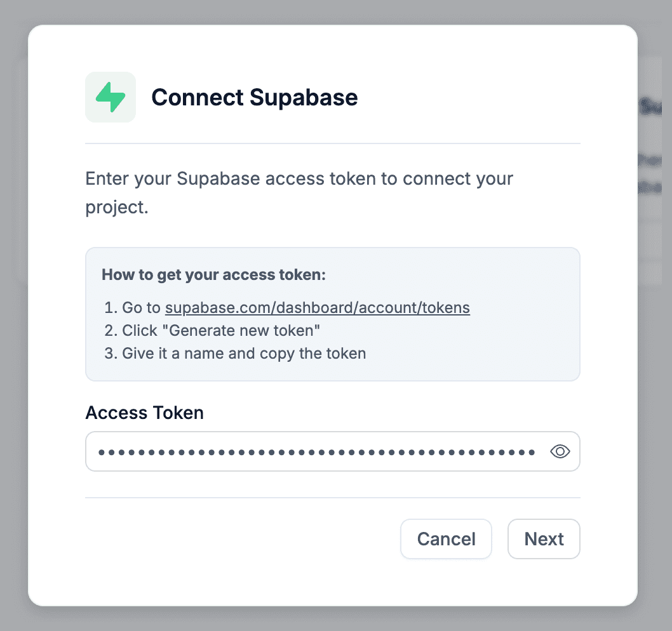Select the Connect Supabase heading

[254, 97]
